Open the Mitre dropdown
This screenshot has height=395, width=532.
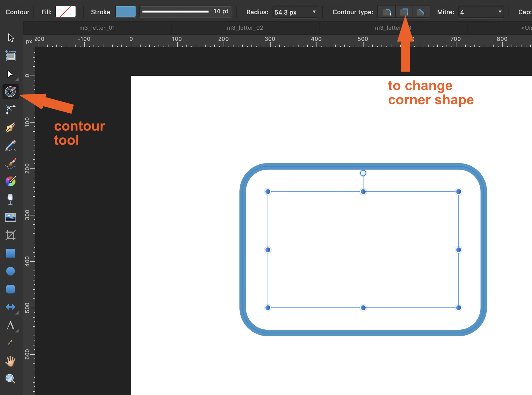tap(499, 12)
